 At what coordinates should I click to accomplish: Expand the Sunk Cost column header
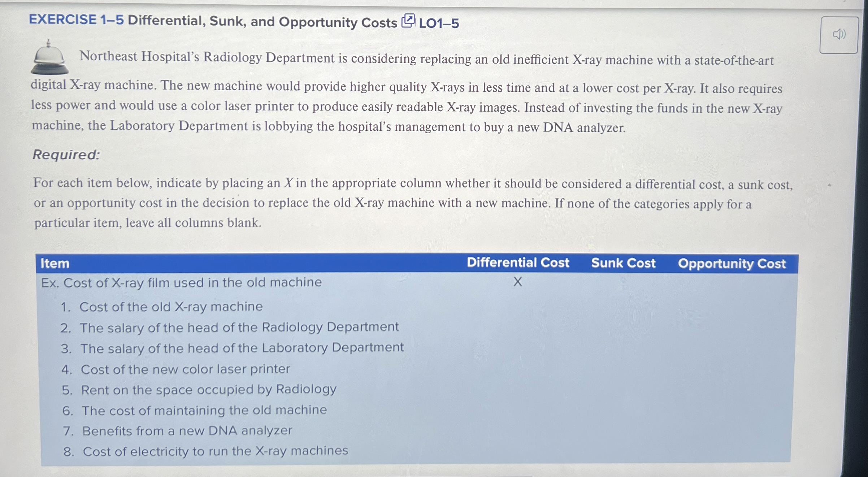(622, 263)
